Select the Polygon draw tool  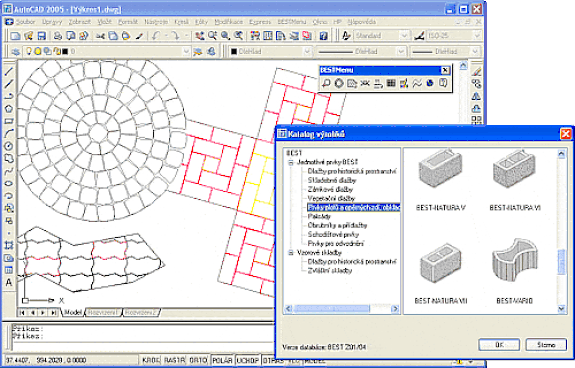coord(9,109)
